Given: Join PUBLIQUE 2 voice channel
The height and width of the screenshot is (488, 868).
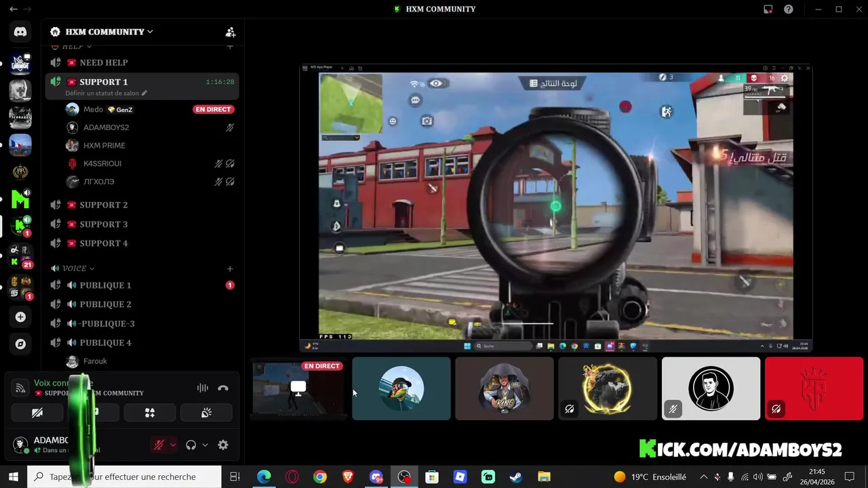Looking at the screenshot, I should point(142,304).
